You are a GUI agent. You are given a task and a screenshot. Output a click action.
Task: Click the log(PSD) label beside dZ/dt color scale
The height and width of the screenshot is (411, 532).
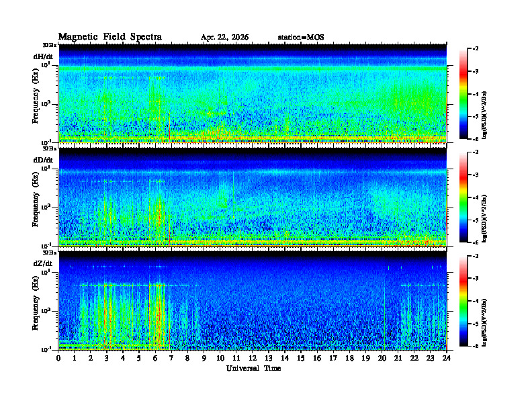pyautogui.click(x=484, y=322)
